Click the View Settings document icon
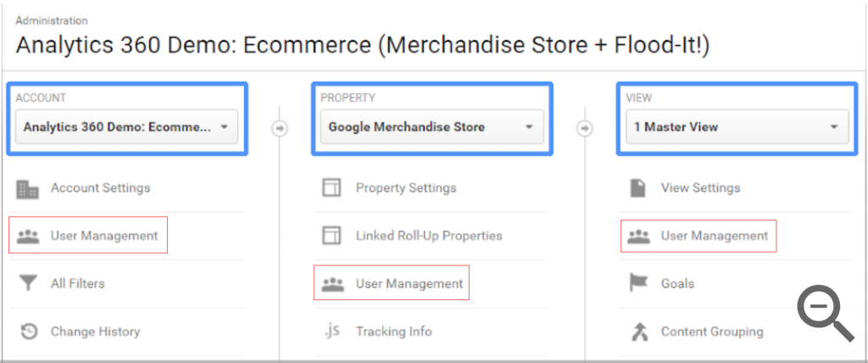This screenshot has width=868, height=363. click(638, 188)
